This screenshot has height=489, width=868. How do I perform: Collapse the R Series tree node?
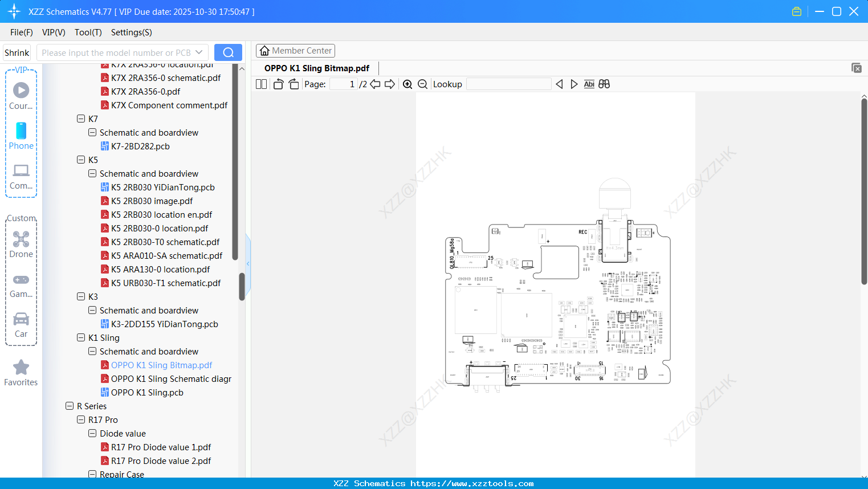pyautogui.click(x=70, y=406)
